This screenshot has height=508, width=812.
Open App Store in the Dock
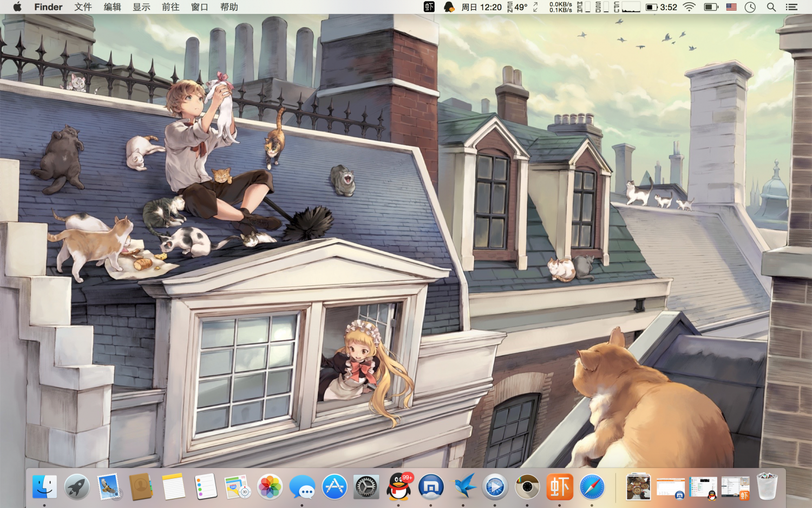335,486
